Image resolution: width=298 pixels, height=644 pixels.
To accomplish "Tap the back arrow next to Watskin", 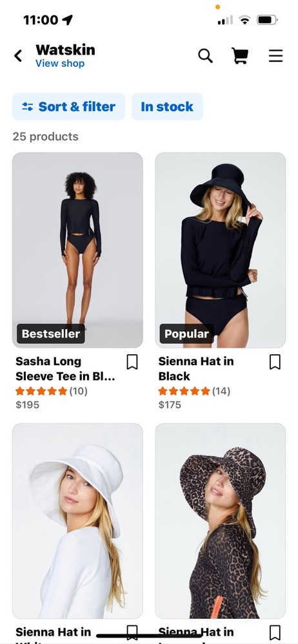I will pos(17,55).
